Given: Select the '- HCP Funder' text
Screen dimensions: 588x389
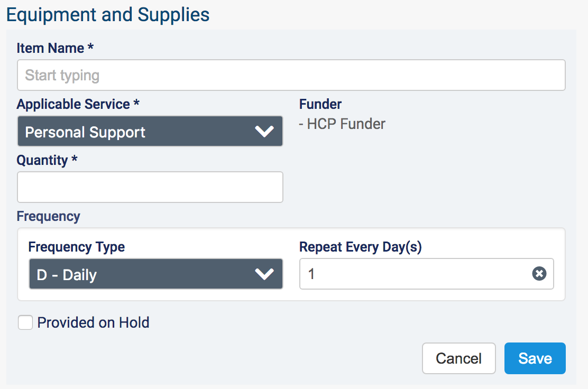Looking at the screenshot, I should 342,124.
